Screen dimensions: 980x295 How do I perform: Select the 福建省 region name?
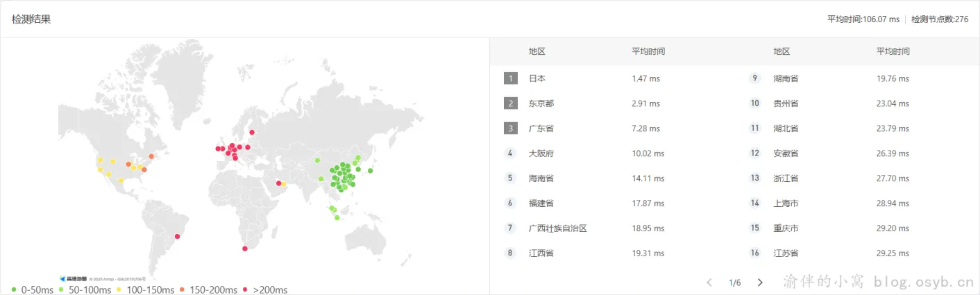pos(541,203)
